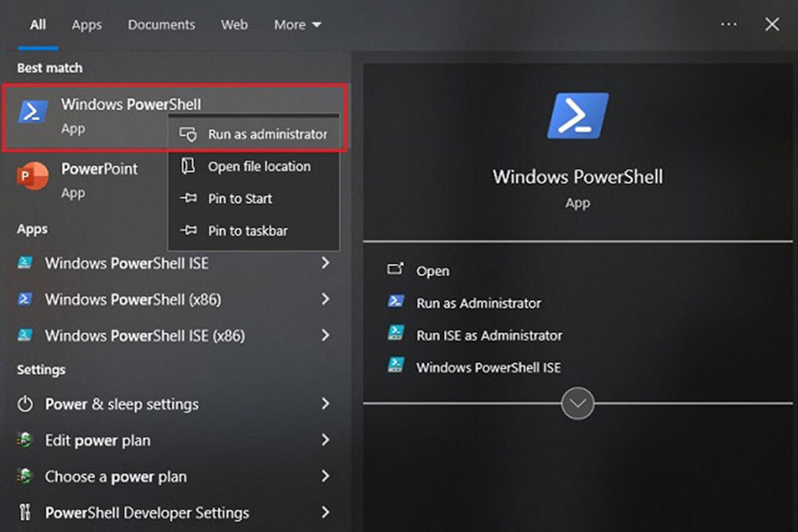
Task: Expand Power & sleep settings arrow
Action: [x=325, y=403]
